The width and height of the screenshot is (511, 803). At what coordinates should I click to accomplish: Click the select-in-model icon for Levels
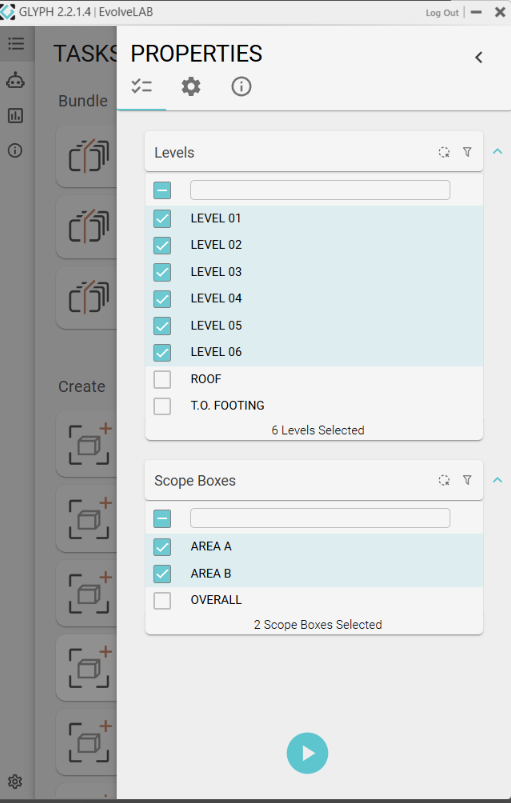[444, 152]
